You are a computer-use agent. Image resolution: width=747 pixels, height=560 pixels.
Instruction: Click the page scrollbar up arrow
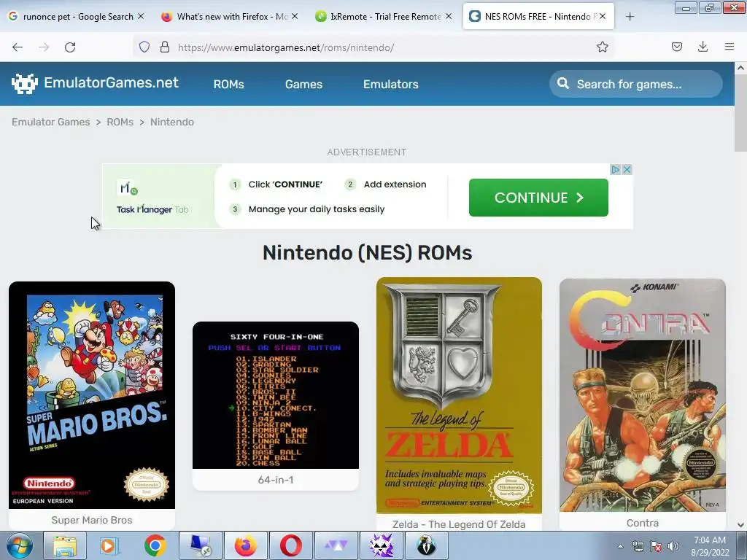coord(740,68)
